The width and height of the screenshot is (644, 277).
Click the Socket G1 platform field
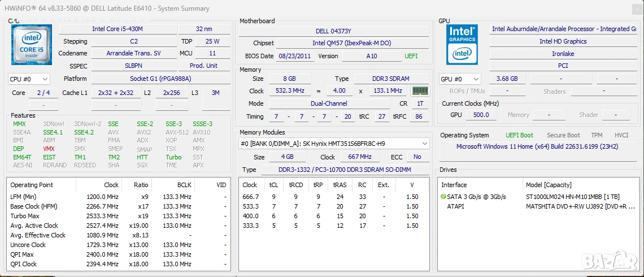click(x=160, y=79)
